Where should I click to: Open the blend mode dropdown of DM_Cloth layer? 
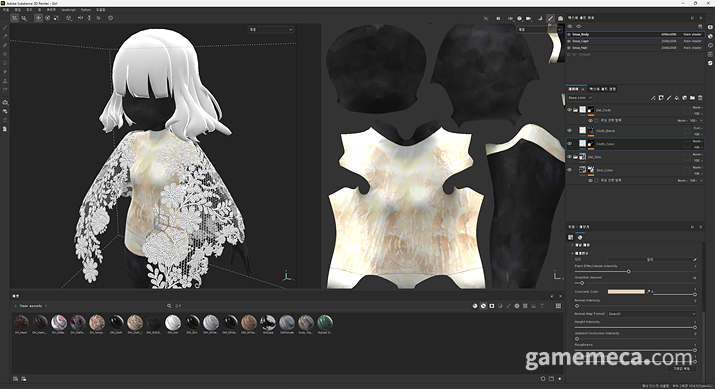(x=697, y=108)
